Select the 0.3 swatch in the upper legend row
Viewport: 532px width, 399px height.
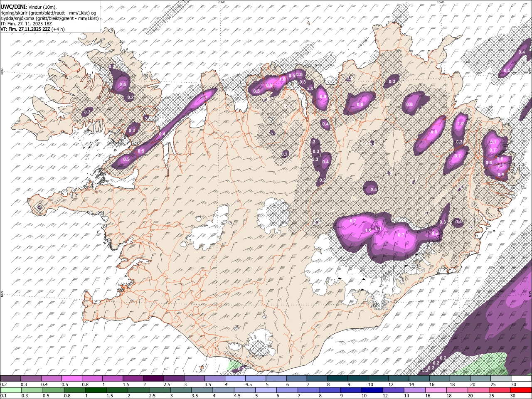[31, 379]
